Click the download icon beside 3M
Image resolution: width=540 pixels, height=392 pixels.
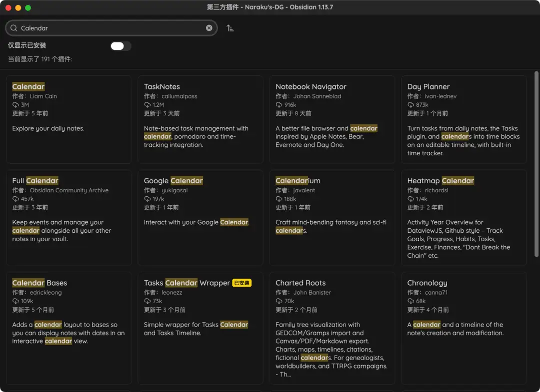15,105
